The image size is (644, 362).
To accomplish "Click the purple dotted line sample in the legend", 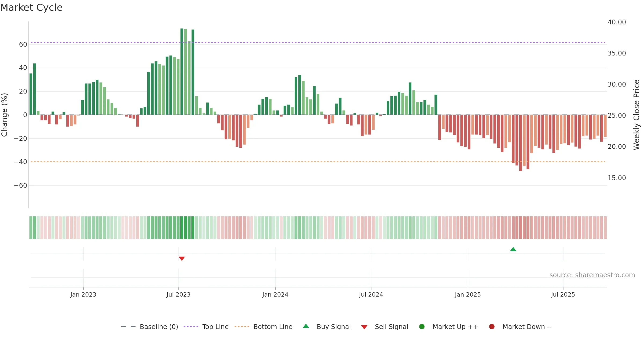I will (191, 327).
